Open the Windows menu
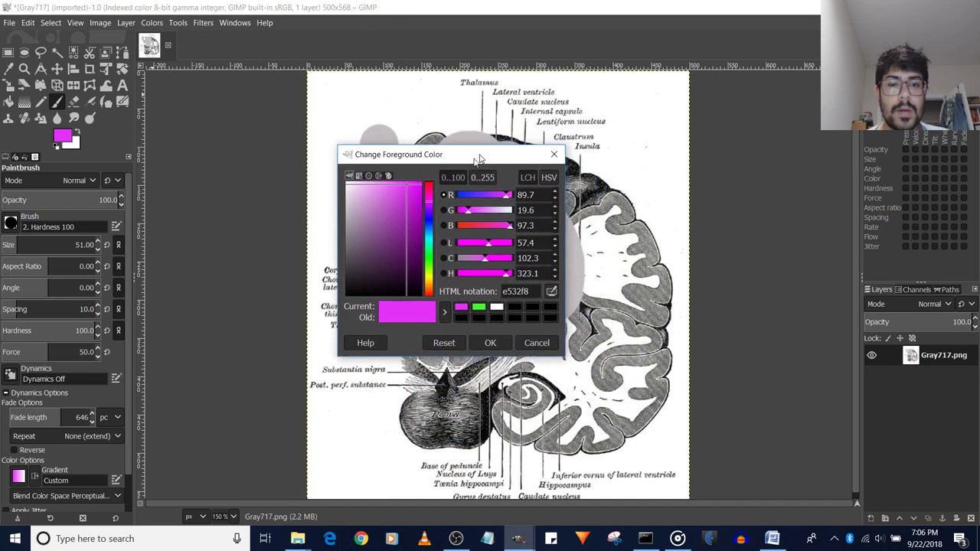Viewport: 980px width, 551px height. pyautogui.click(x=234, y=23)
